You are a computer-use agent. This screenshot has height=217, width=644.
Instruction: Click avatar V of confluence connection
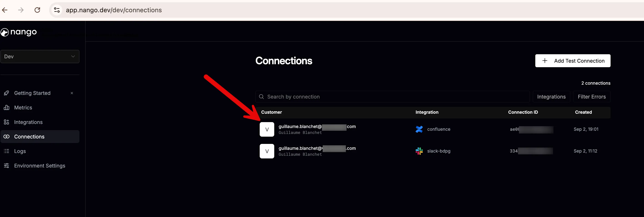click(x=267, y=129)
